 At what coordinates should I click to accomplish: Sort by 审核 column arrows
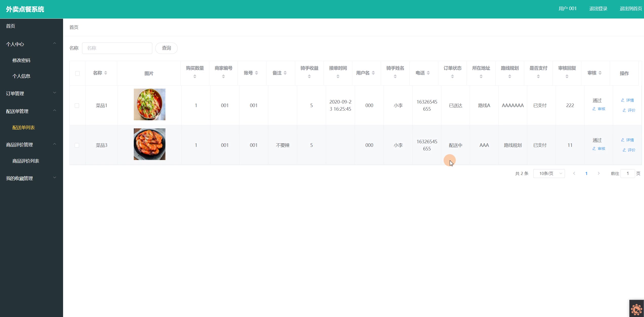[600, 73]
